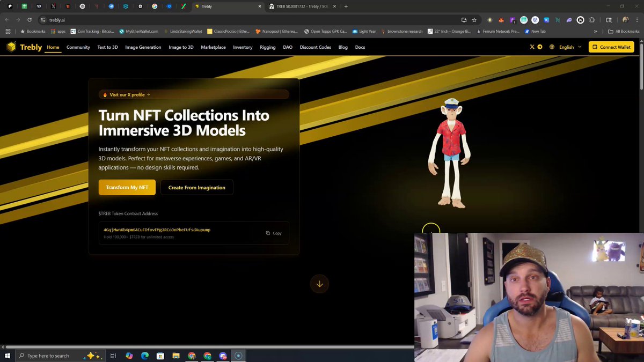Go to the Rigging page
The width and height of the screenshot is (644, 362).
[x=267, y=47]
